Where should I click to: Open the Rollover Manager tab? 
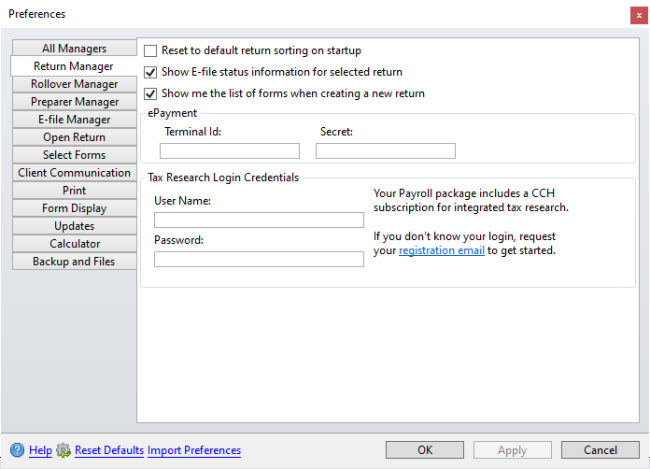click(x=74, y=84)
